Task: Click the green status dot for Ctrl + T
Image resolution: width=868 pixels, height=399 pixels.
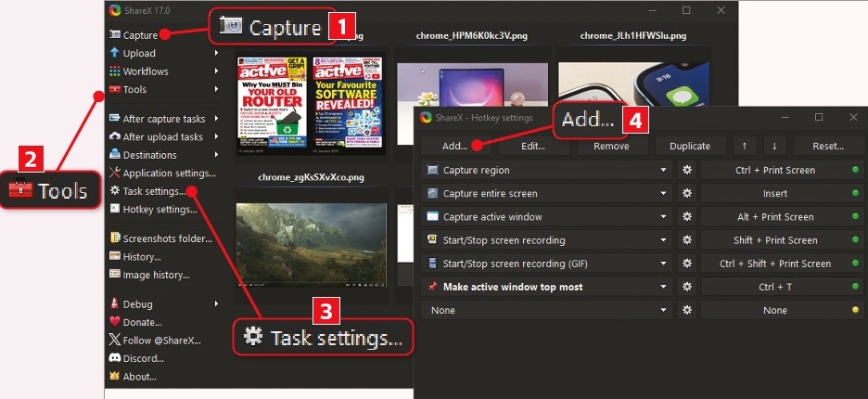Action: click(855, 287)
